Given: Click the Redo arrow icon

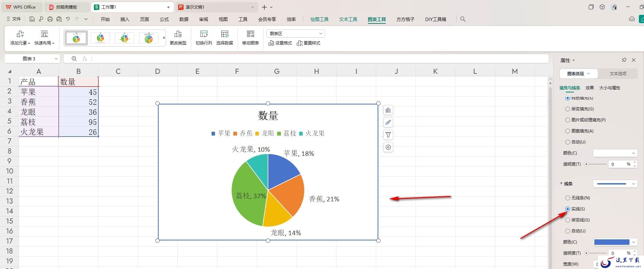Looking at the screenshot, I should [x=77, y=19].
